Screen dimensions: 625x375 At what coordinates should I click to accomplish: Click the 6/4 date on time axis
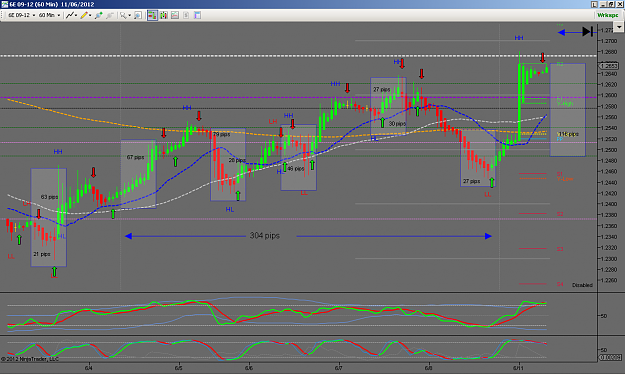(88, 368)
